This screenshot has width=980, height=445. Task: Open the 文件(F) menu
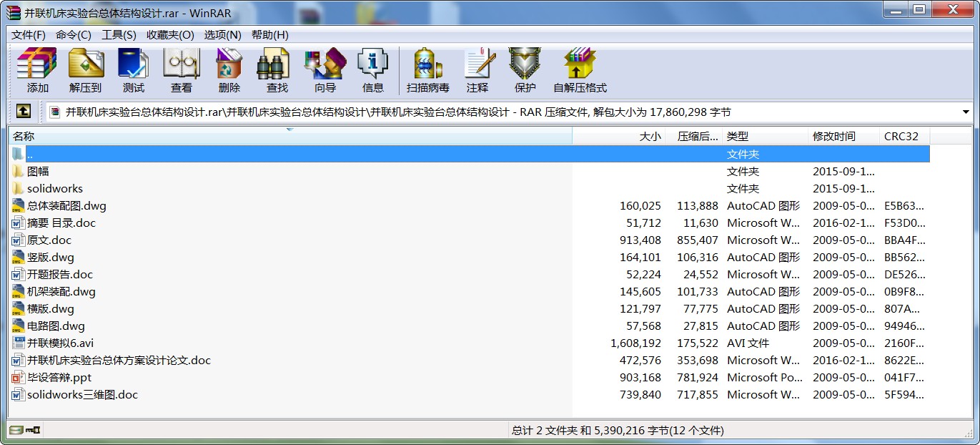29,34
